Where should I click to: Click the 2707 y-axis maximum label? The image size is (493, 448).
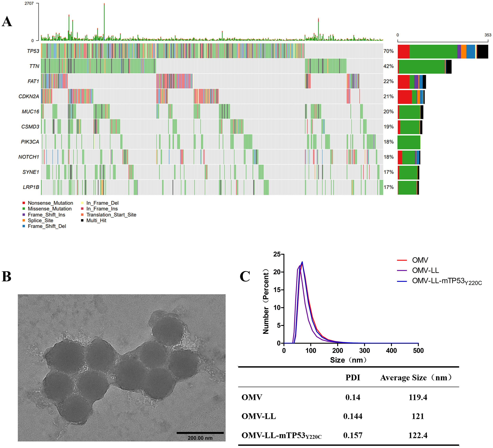tap(29, 3)
